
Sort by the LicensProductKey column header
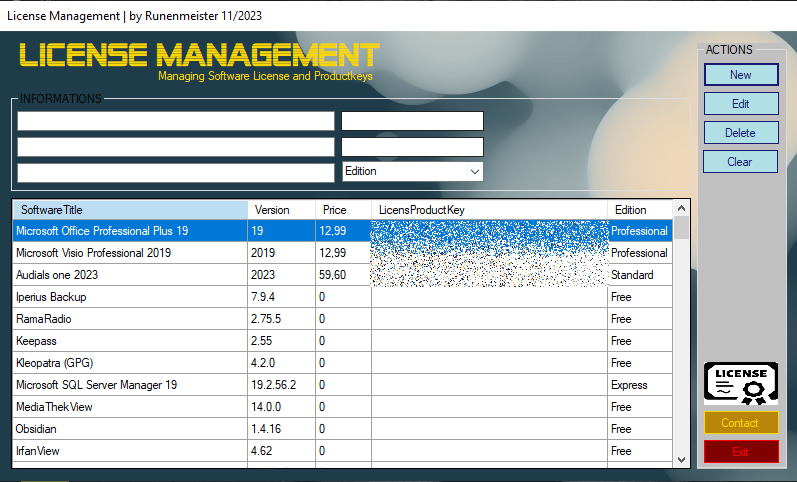pyautogui.click(x=489, y=210)
